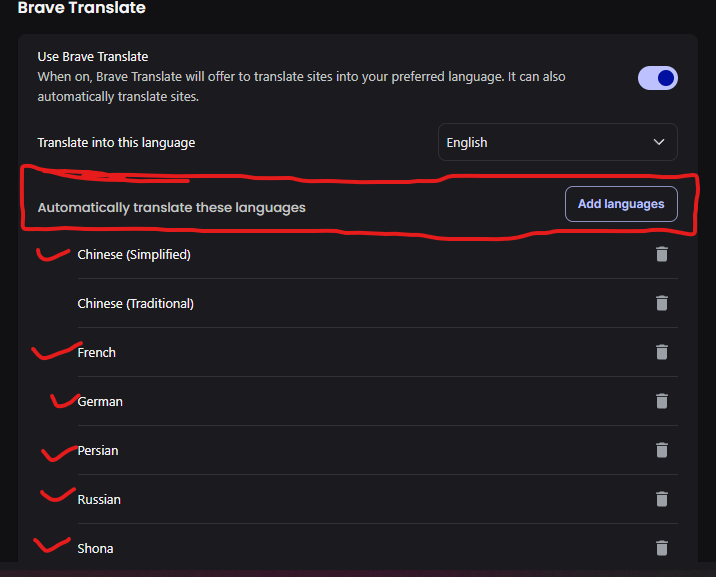Screen dimensions: 716x577
Task: Select the Chinese (Simplified) language row text
Action: point(134,255)
